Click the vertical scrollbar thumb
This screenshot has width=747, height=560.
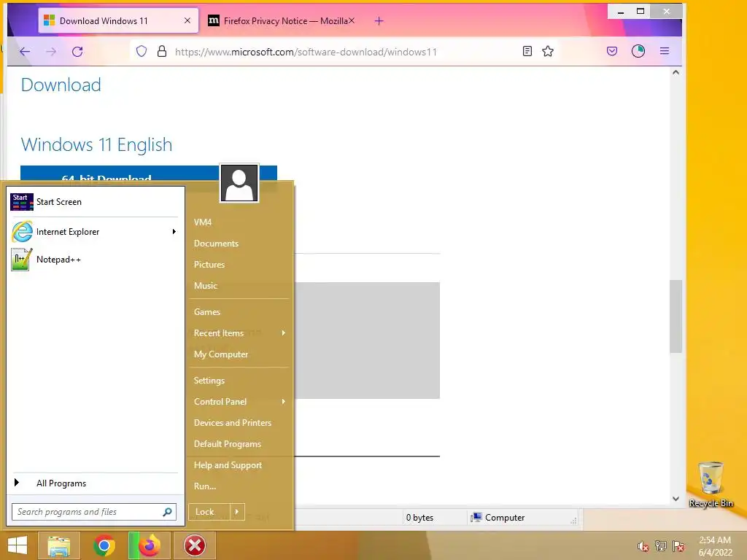coord(676,316)
